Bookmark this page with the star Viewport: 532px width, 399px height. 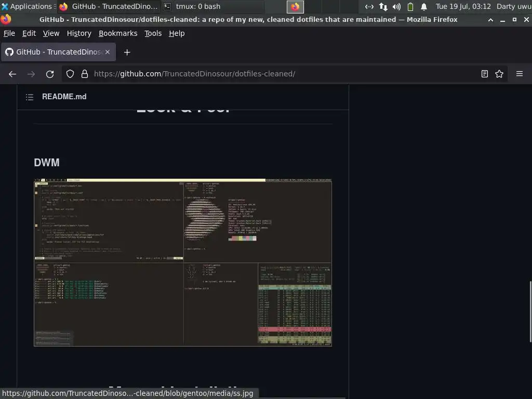click(499, 74)
